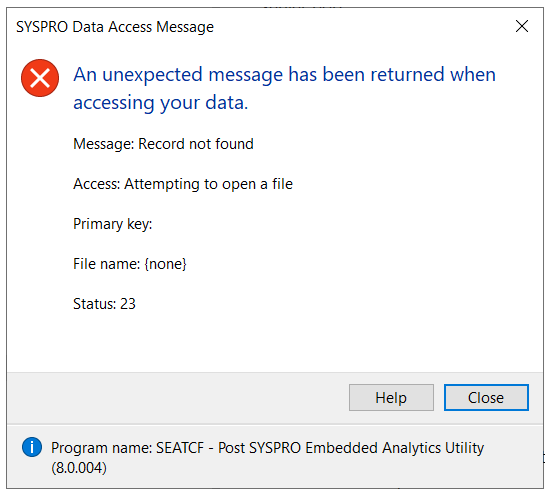
Task: Click the 'Access: Attempting to open a file' line
Action: [x=183, y=184]
